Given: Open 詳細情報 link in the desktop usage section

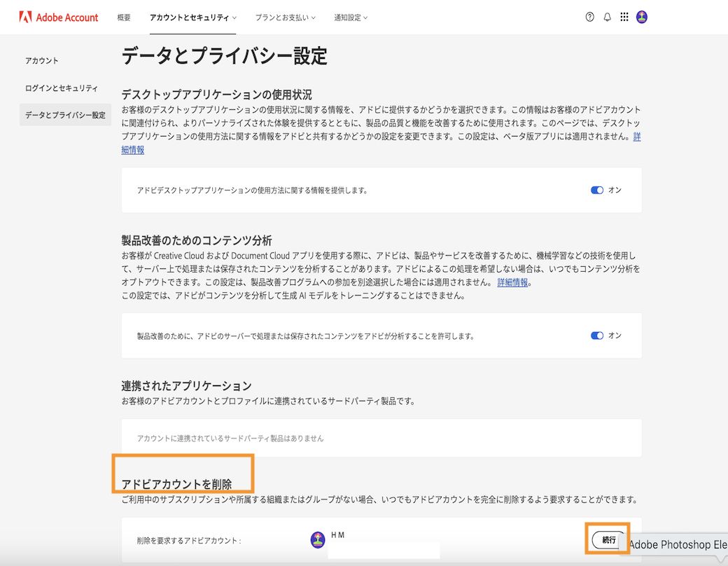Looking at the screenshot, I should [x=133, y=149].
